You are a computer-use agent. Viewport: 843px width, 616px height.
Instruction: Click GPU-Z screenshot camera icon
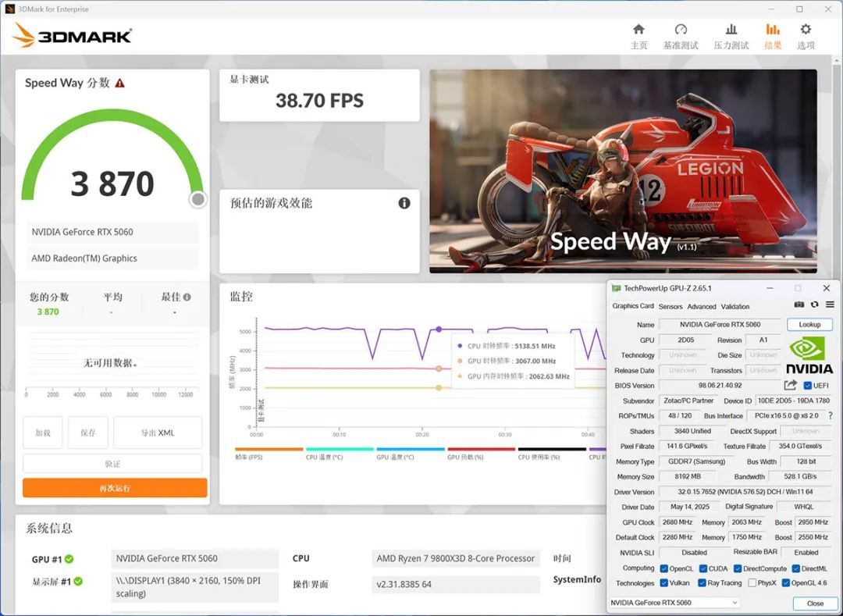(799, 304)
